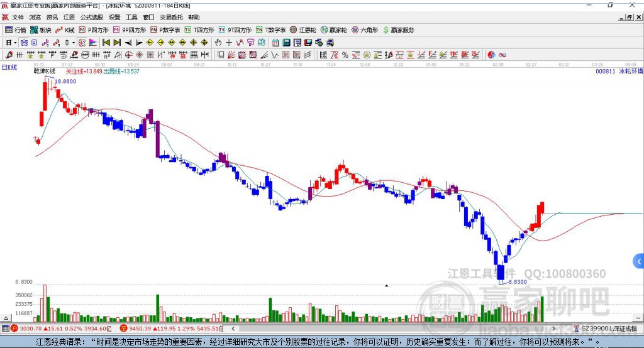
Task: Switch to the K线 chart view
Action: [x=65, y=30]
